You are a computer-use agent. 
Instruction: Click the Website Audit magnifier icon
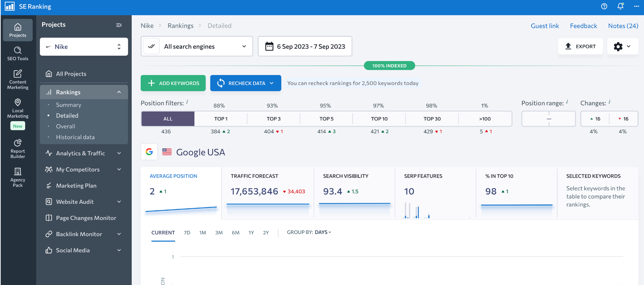[49, 202]
